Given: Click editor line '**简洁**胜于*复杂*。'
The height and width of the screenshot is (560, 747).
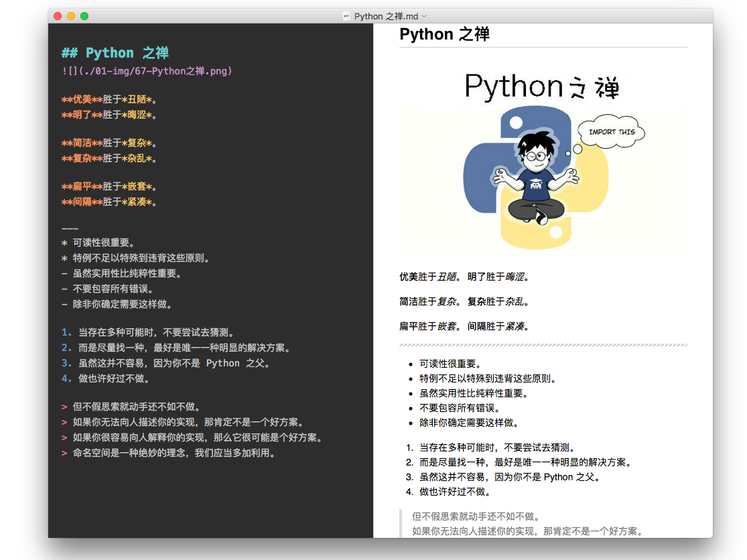Looking at the screenshot, I should (x=109, y=143).
